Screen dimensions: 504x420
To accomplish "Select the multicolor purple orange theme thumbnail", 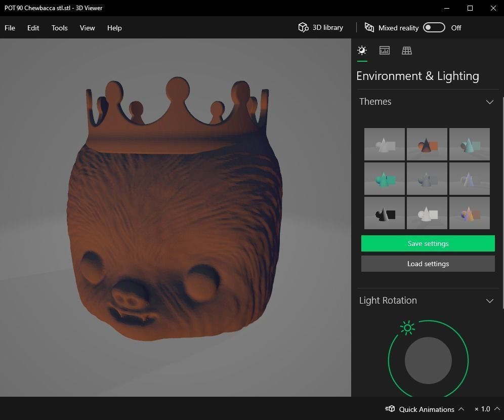I will [469, 213].
